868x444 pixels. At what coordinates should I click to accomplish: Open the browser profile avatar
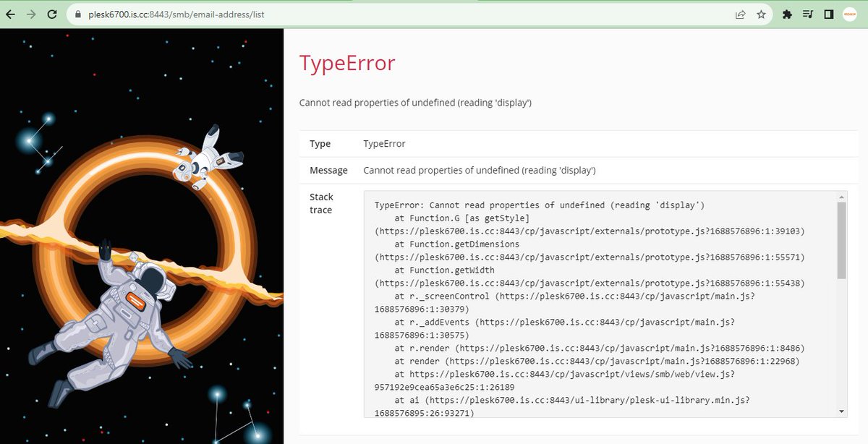850,14
